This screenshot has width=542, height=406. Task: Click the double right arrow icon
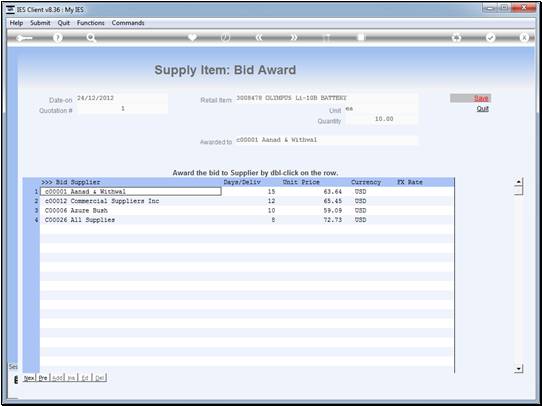pyautogui.click(x=293, y=38)
